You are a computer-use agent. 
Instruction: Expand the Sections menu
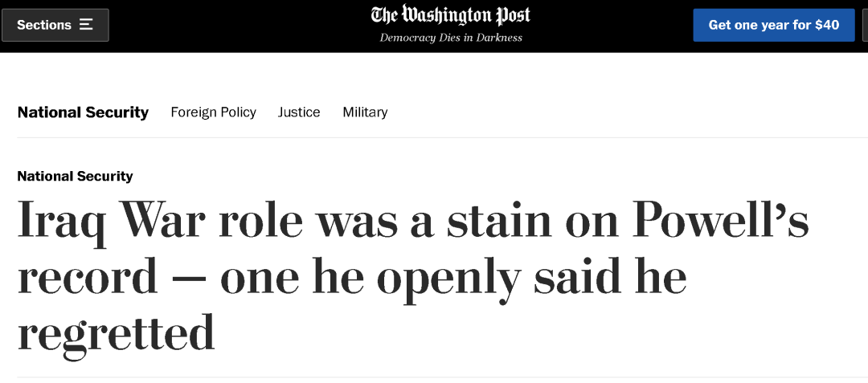(x=55, y=25)
